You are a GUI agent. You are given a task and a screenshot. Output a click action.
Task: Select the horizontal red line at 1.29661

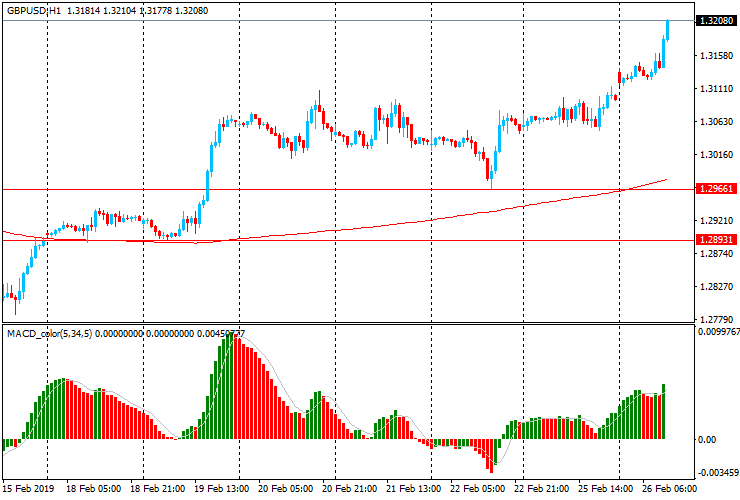348,189
